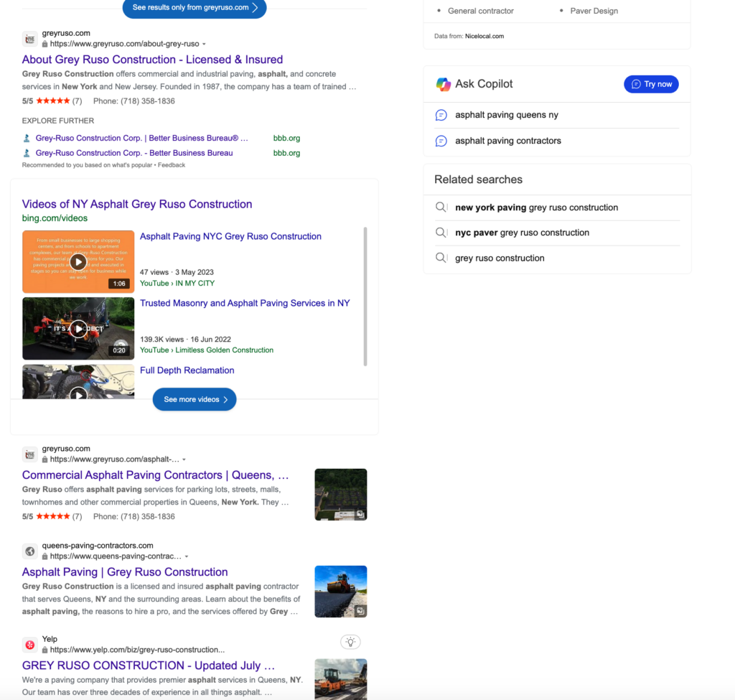Click Full Depth Reclamation video thumbnail
735x700 pixels.
tap(78, 382)
